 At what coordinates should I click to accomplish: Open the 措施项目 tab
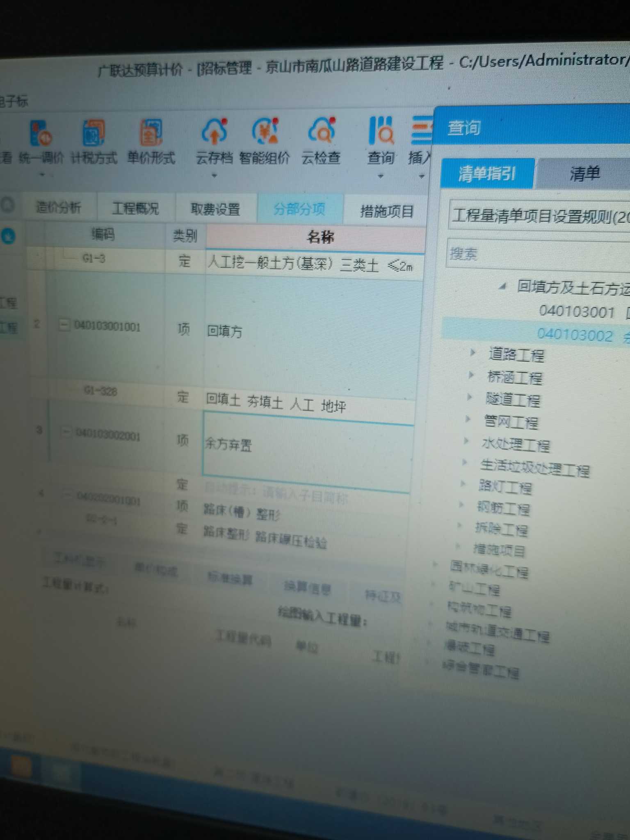click(386, 211)
